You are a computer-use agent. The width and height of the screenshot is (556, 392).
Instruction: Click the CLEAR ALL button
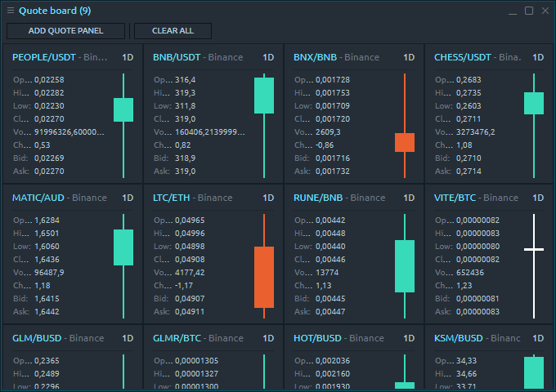point(173,31)
